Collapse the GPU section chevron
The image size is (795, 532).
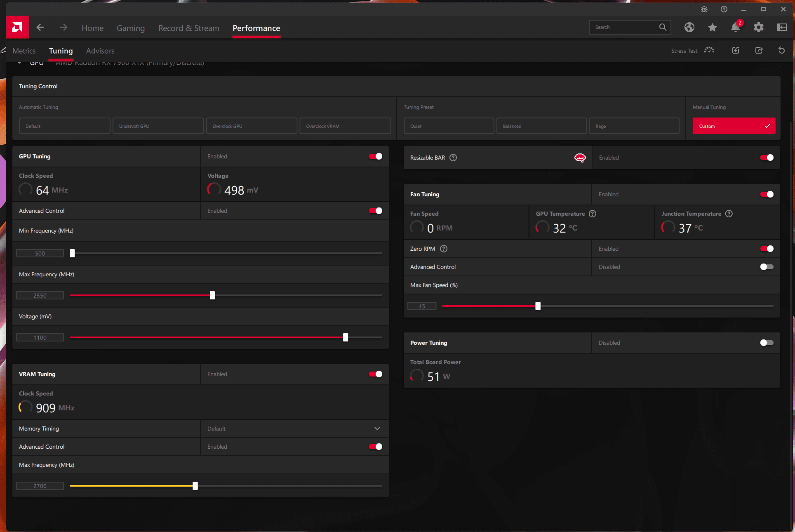[x=19, y=63]
